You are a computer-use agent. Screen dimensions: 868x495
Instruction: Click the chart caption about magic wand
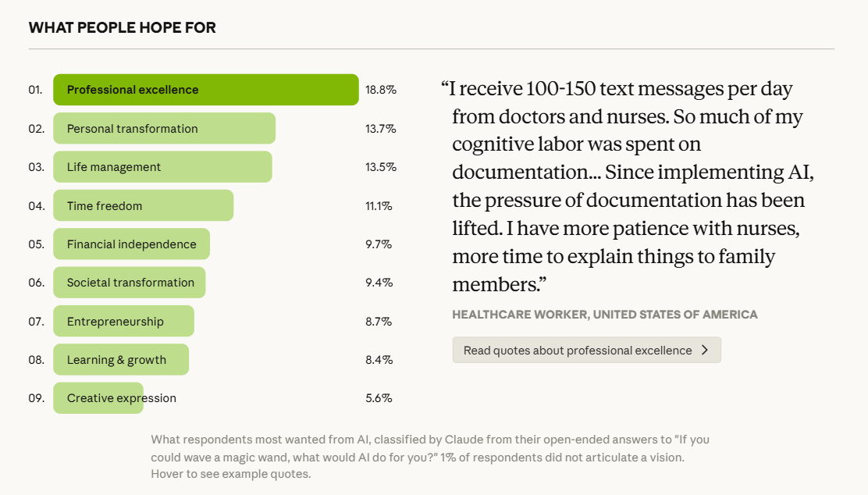point(429,457)
